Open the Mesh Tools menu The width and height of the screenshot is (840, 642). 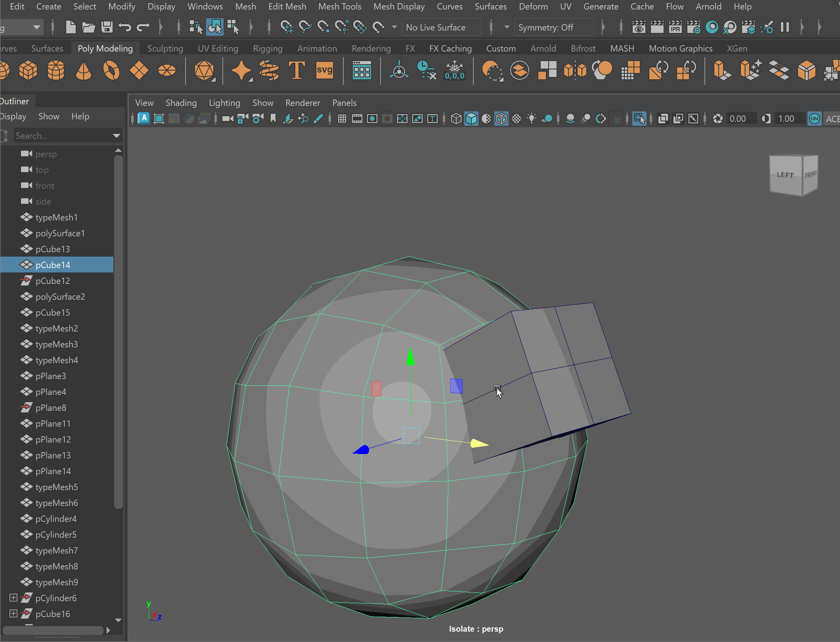coord(340,7)
